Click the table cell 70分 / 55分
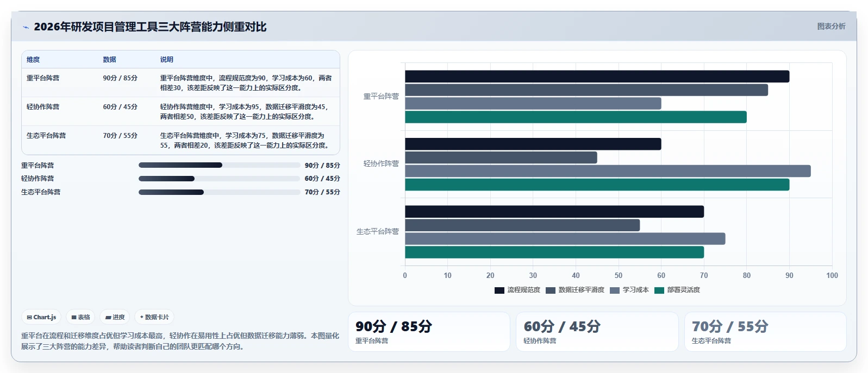 click(x=120, y=136)
